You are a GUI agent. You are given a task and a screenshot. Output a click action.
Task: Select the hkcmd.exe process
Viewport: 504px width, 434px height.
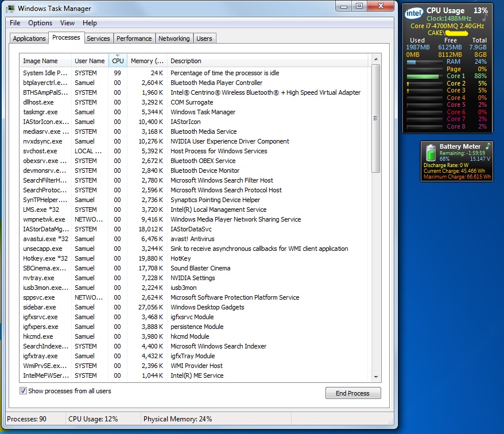tap(194, 336)
